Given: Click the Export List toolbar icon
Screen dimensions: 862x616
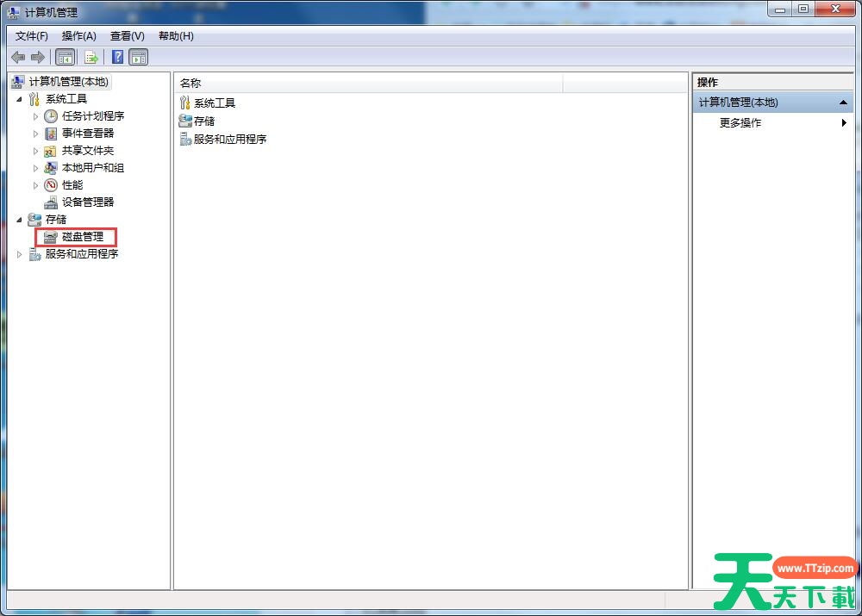Looking at the screenshot, I should (x=91, y=57).
